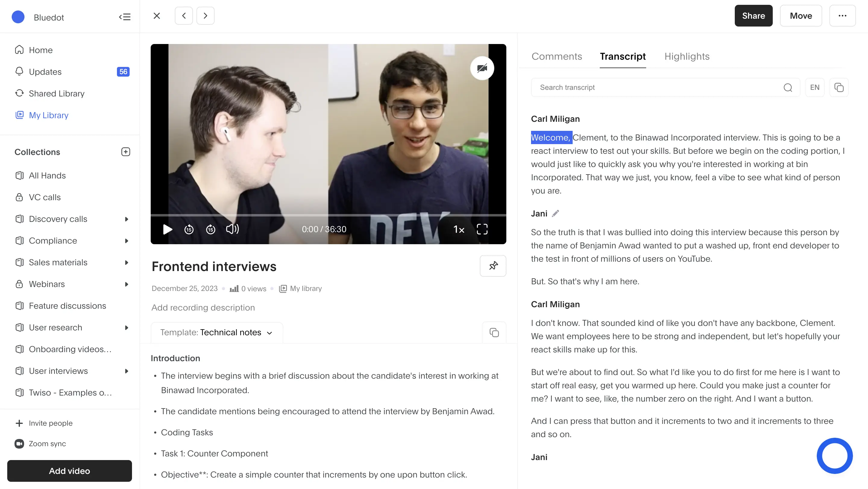This screenshot has height=489, width=868.
Task: Click the fullscreen expand icon on video
Action: click(482, 229)
